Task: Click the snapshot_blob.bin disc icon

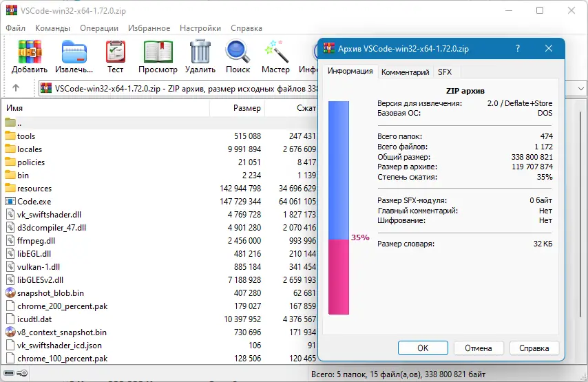Action: 10,293
